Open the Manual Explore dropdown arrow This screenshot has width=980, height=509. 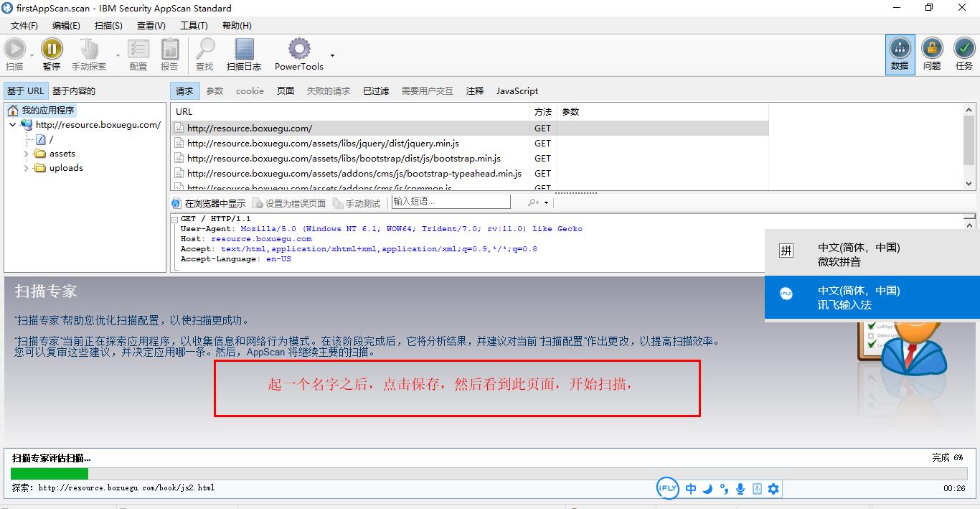click(118, 55)
